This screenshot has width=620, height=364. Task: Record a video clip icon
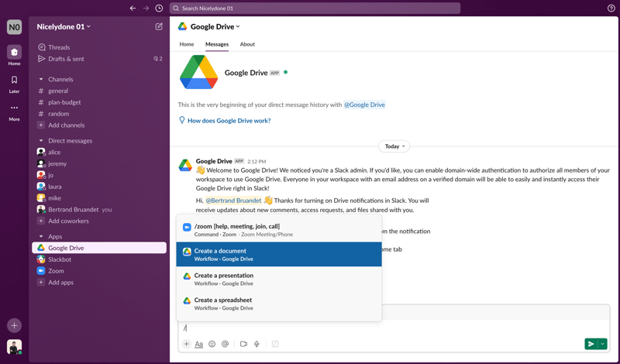pos(243,344)
